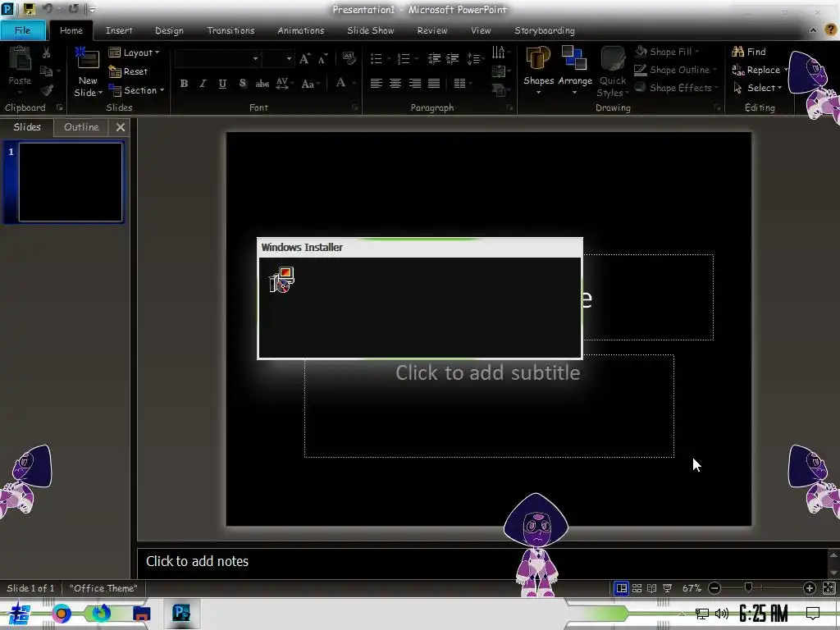
Task: Click the Shape Fill button
Action: (668, 52)
